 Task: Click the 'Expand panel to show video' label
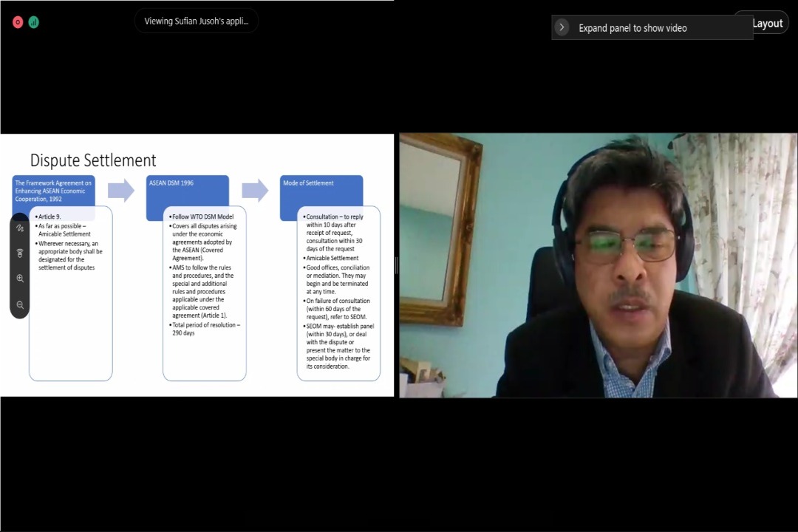632,28
